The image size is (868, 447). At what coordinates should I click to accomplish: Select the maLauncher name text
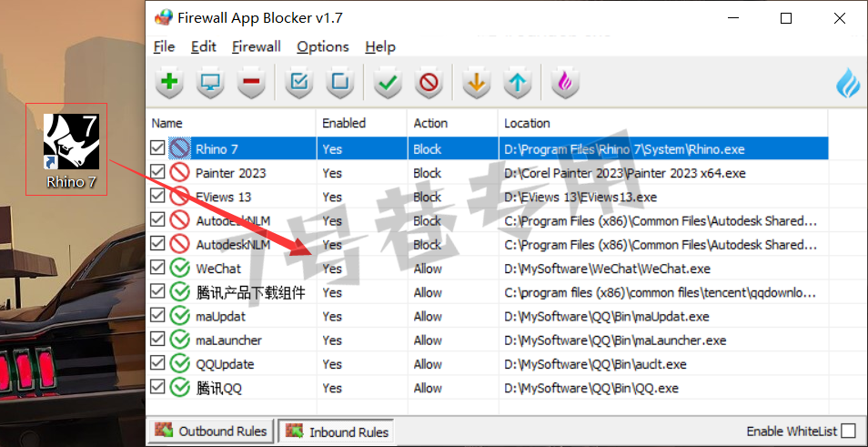click(228, 340)
